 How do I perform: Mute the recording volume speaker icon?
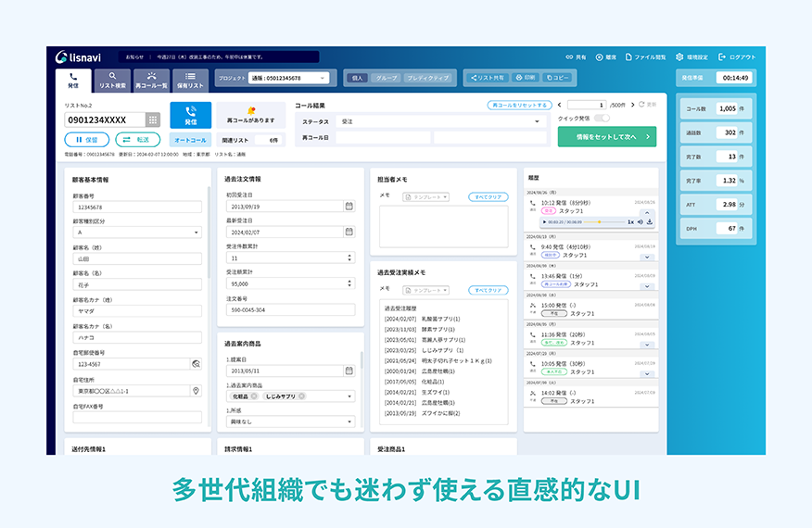(640, 222)
